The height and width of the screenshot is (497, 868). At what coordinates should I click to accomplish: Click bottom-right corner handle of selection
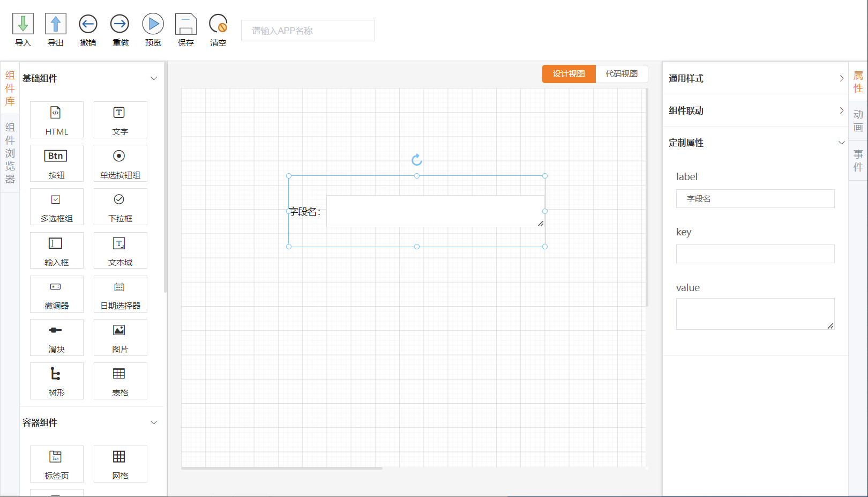(545, 247)
